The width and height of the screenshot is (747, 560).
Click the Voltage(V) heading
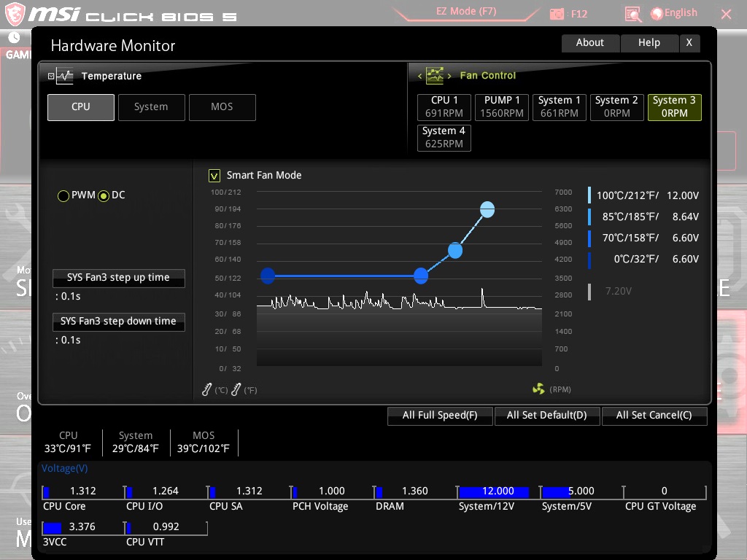[x=65, y=469]
